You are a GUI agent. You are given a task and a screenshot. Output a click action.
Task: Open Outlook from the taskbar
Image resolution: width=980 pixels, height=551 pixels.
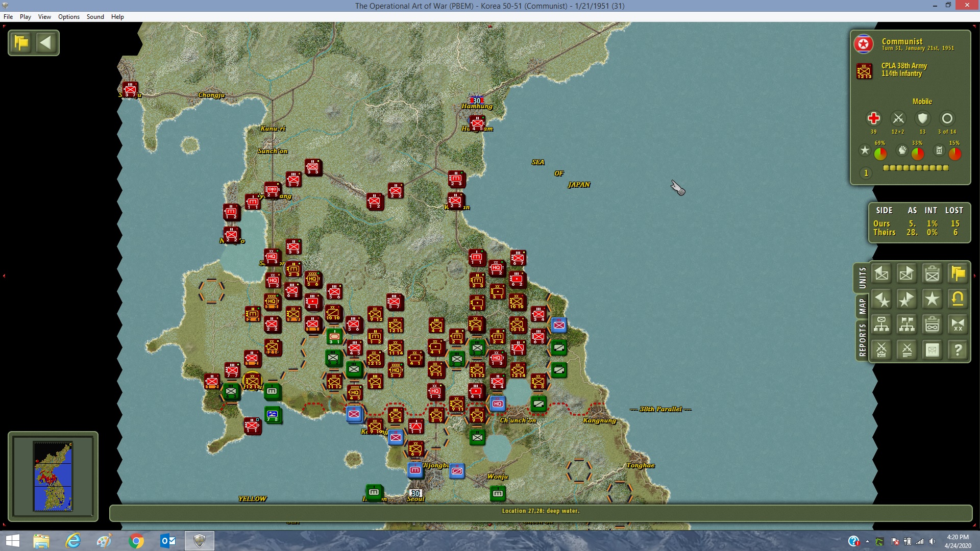168,541
